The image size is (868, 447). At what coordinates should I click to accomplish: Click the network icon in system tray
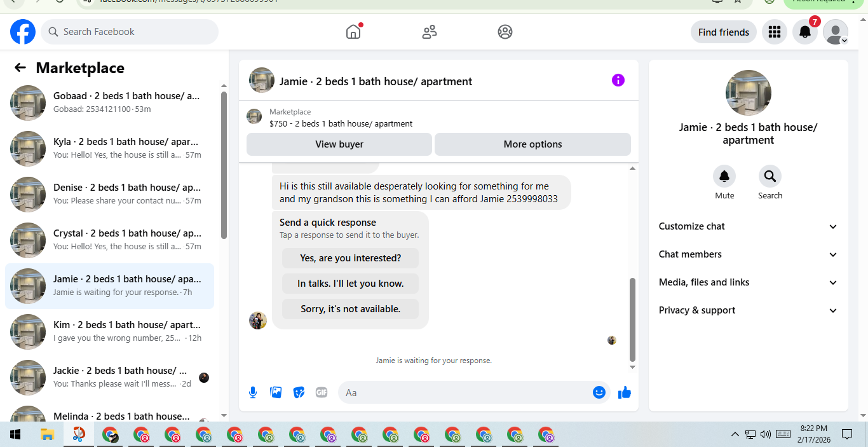[750, 434]
